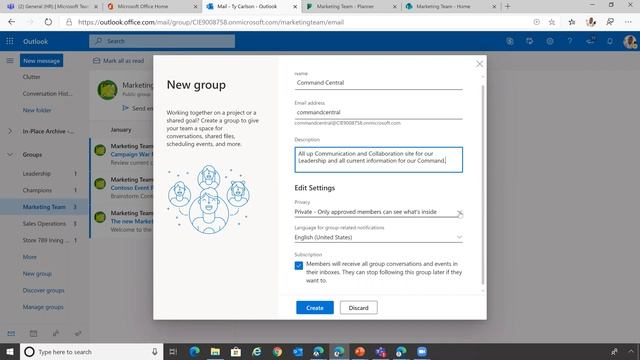Click the dialog vertical scrollbar
This screenshot has height=360, width=640.
click(x=483, y=184)
